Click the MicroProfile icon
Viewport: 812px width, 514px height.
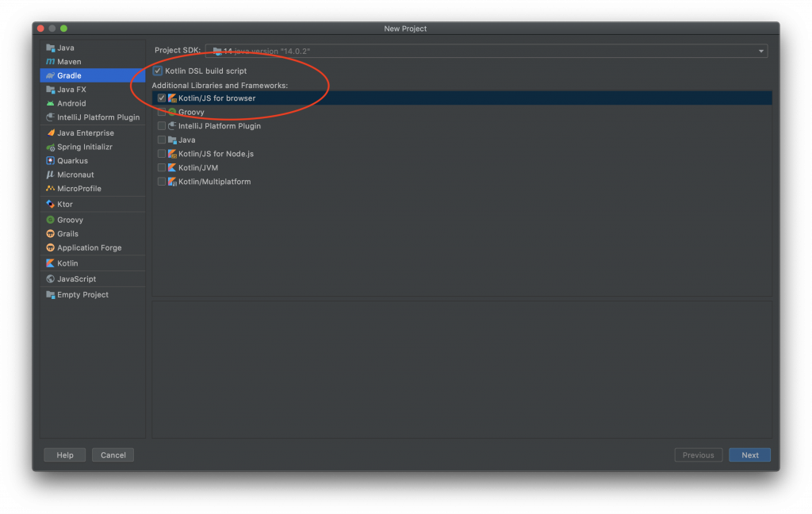click(x=50, y=189)
